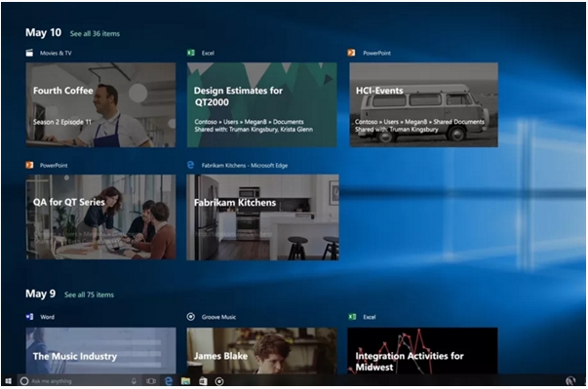
Task: Open File Explorer from taskbar
Action: click(x=185, y=381)
